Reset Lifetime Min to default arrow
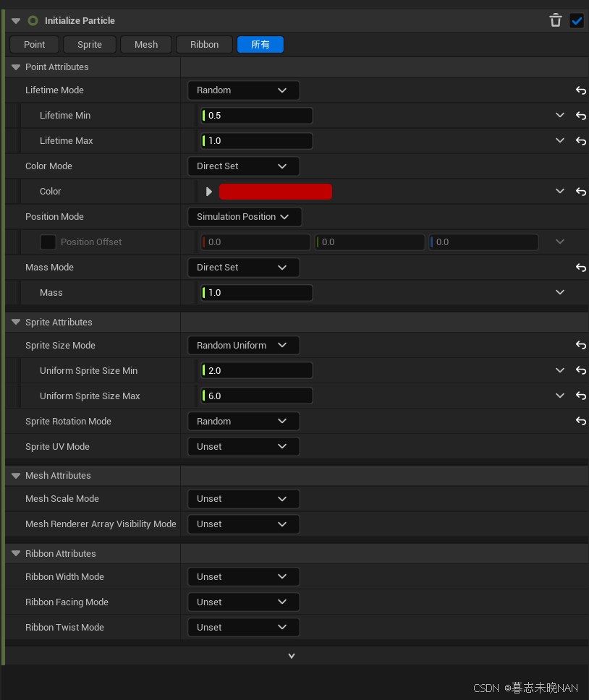The image size is (589, 700). point(580,116)
